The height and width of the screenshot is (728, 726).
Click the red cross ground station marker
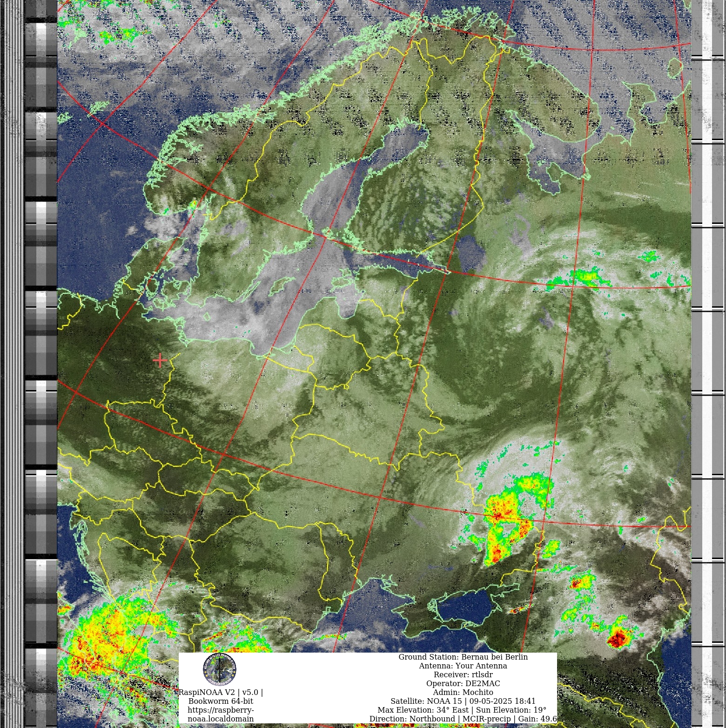click(160, 360)
